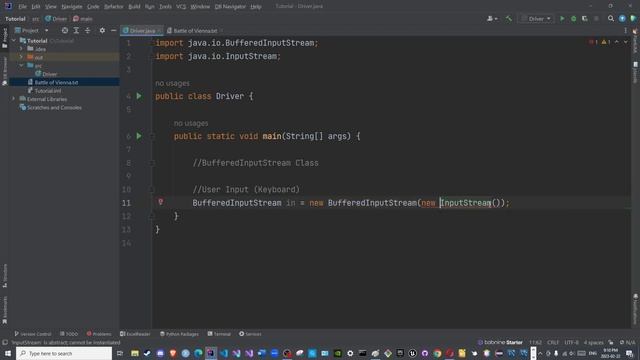The width and height of the screenshot is (640, 360).
Task: Click the green Run button
Action: 562,19
